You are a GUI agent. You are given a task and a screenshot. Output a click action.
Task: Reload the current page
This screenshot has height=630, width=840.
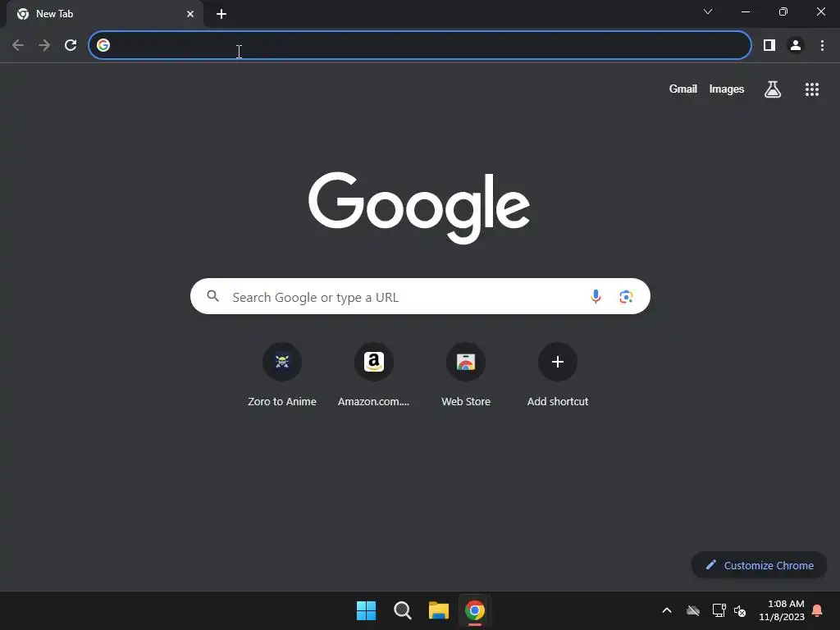tap(71, 46)
